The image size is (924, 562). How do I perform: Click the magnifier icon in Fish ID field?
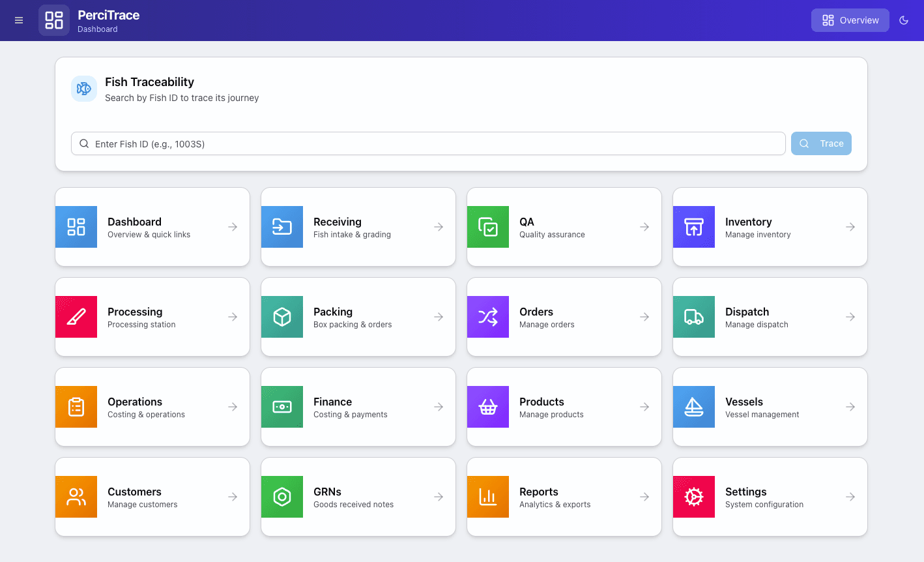84,143
